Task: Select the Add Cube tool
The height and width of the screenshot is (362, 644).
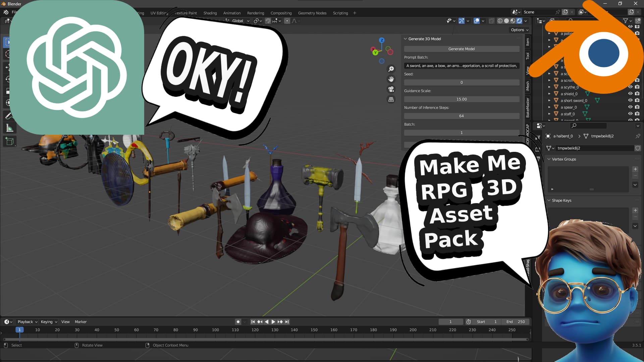Action: pos(9,141)
